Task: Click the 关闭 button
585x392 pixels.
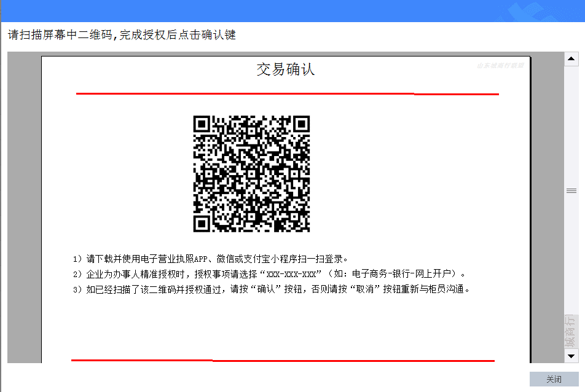Action: [554, 379]
